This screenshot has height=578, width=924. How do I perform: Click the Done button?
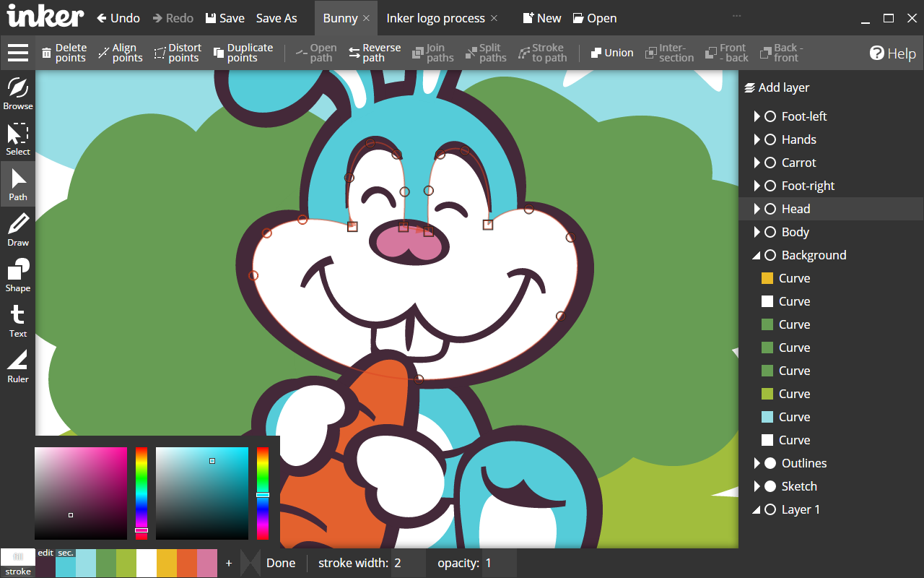[281, 562]
